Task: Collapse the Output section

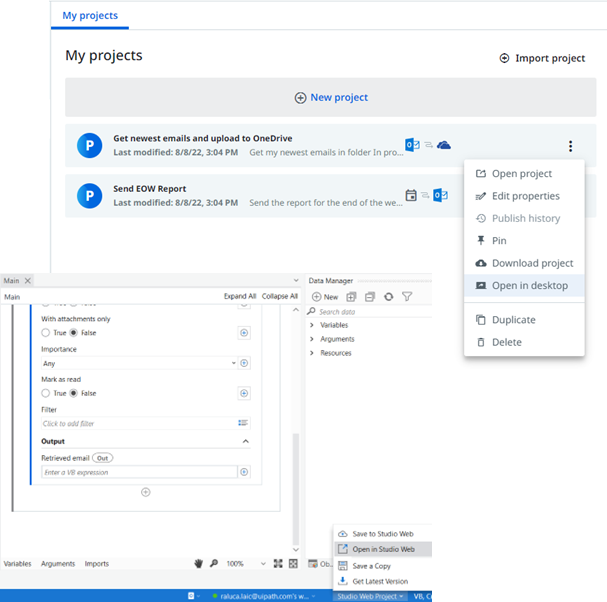Action: pyautogui.click(x=245, y=441)
